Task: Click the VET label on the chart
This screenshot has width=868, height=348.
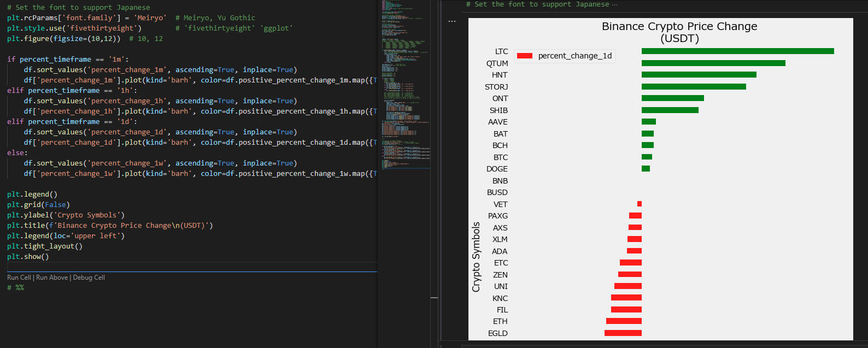Action: click(x=501, y=204)
